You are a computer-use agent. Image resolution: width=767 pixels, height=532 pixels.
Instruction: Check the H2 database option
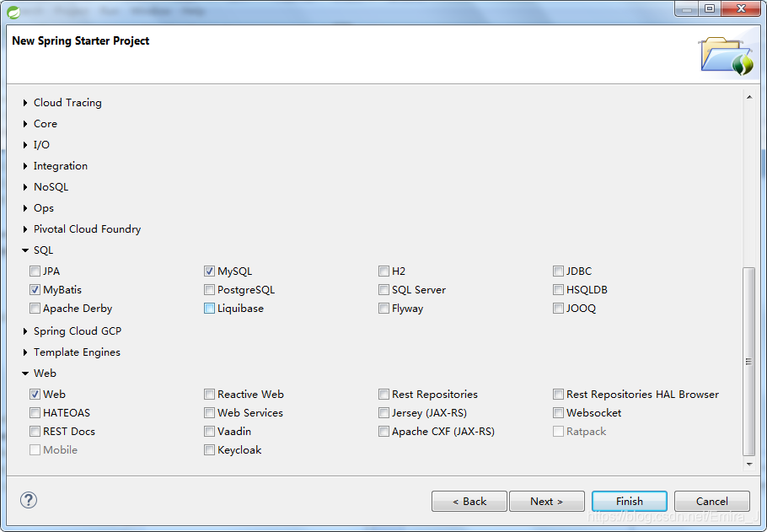(384, 271)
